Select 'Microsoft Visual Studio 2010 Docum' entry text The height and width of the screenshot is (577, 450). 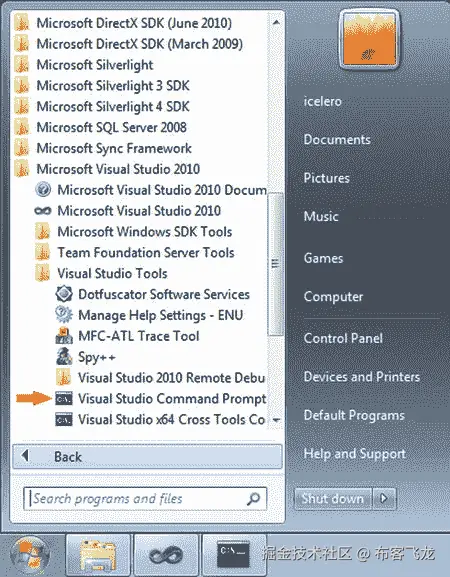coord(162,190)
